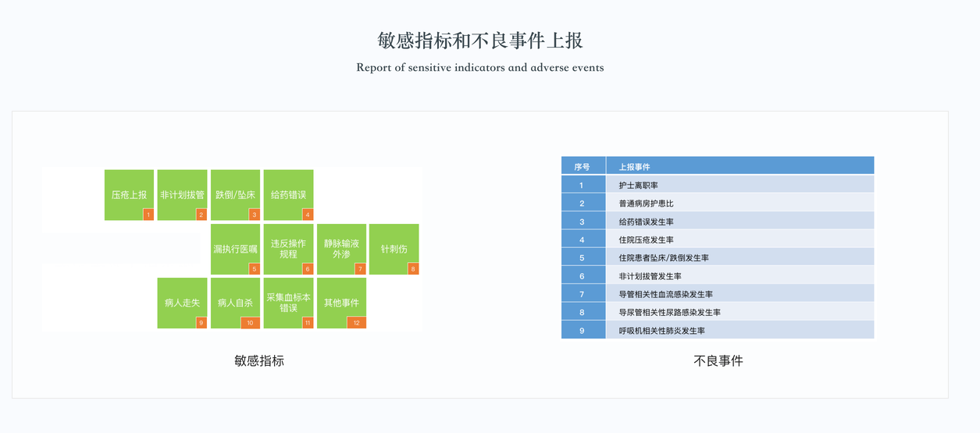
Task: Click the 压疮上报 green tile
Action: click(x=129, y=195)
